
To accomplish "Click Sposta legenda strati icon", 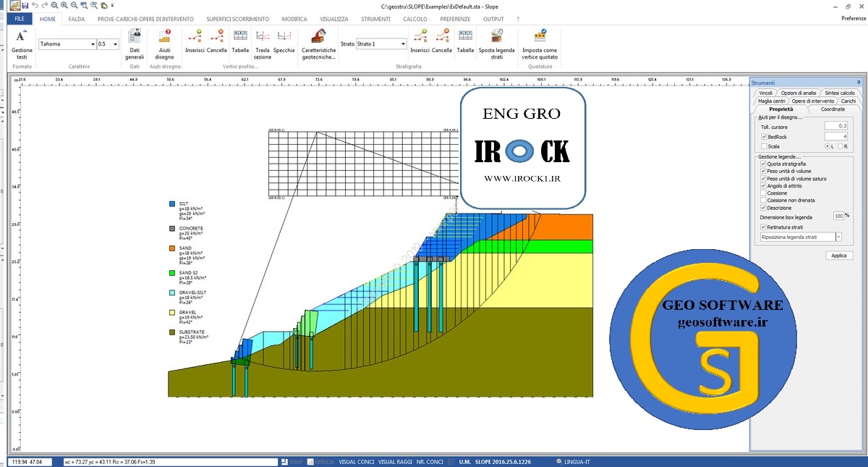I will [x=496, y=43].
